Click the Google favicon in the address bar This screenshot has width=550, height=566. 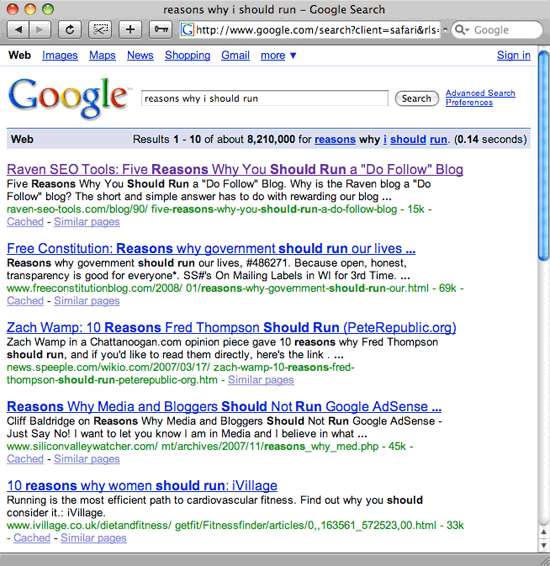tap(187, 30)
